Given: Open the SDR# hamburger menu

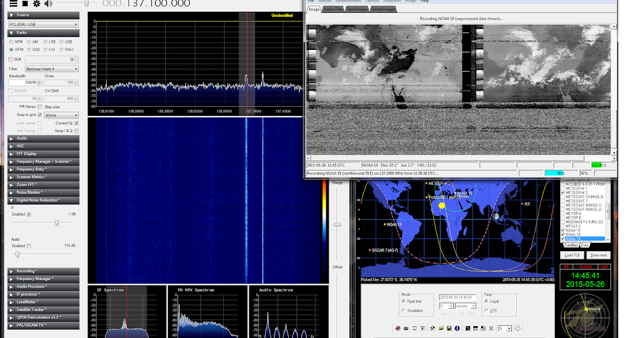Looking at the screenshot, I should [x=13, y=4].
